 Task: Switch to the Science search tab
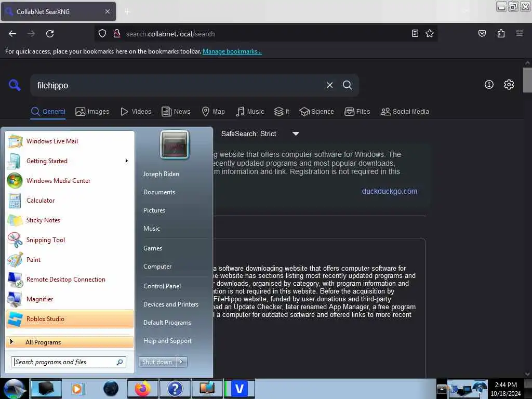316,112
